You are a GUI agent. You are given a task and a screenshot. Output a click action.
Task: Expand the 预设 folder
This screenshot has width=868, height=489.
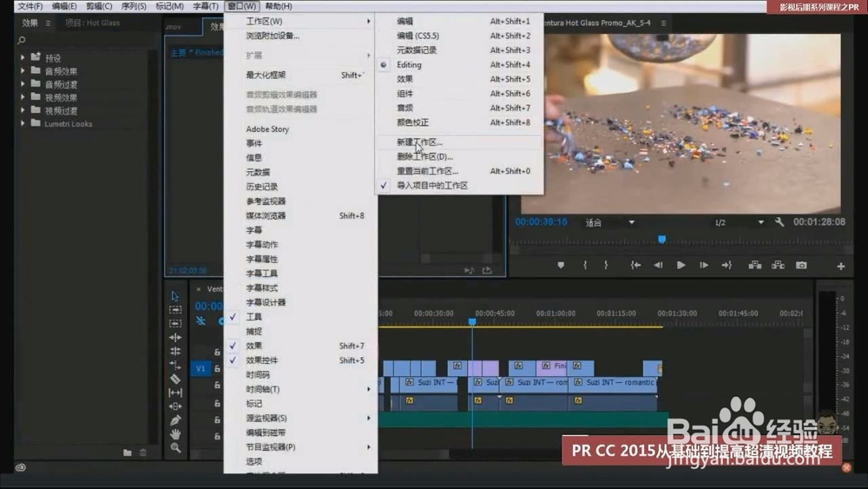[23, 57]
